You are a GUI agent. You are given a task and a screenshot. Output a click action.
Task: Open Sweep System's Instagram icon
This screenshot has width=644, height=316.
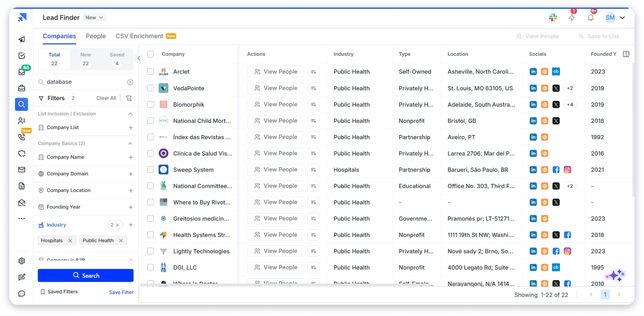(567, 170)
